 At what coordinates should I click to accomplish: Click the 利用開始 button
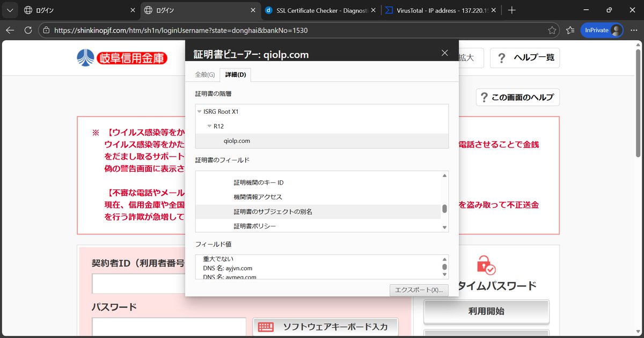(486, 312)
